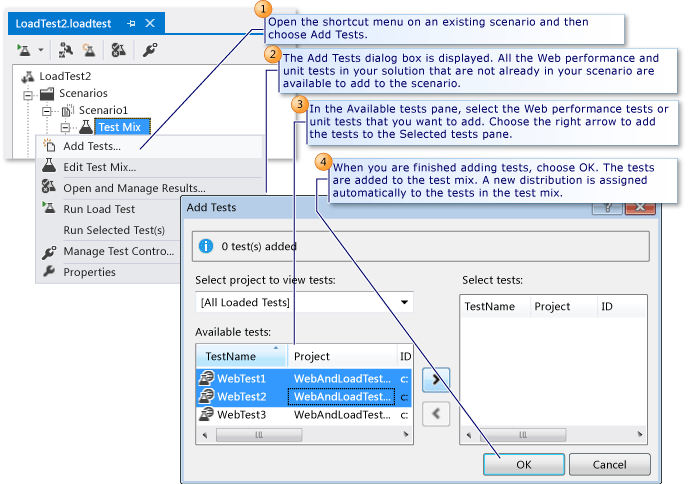Click WebTest3 project cell WebAndLoadTest...
This screenshot has height=484, width=688.
click(x=342, y=415)
